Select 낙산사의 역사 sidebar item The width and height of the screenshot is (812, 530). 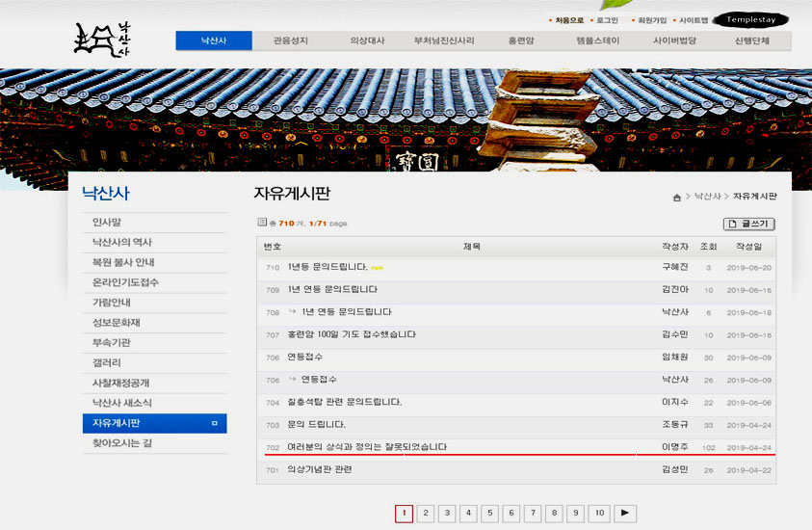tap(121, 242)
